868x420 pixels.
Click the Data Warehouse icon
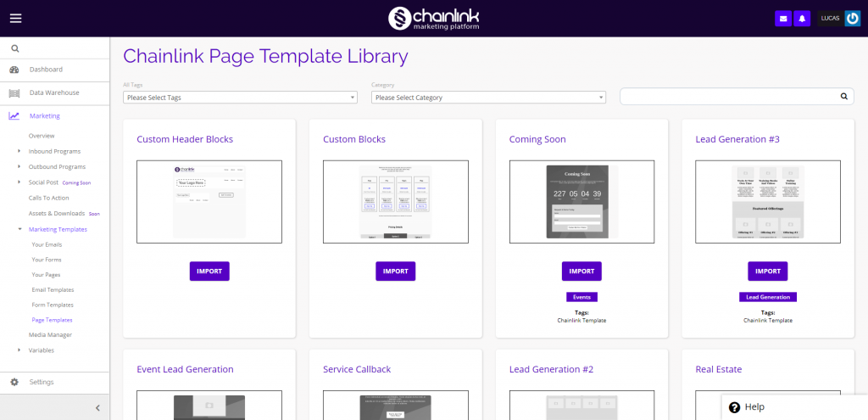[x=14, y=93]
